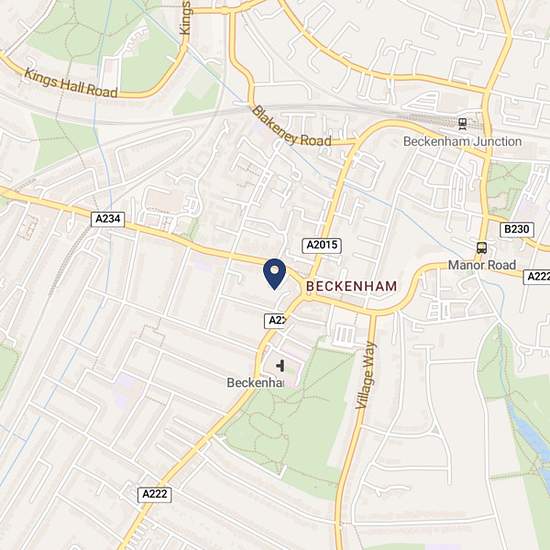Screen dimensions: 550x550
Task: Click the partially hidden A2 shield below pin
Action: pyautogui.click(x=276, y=321)
